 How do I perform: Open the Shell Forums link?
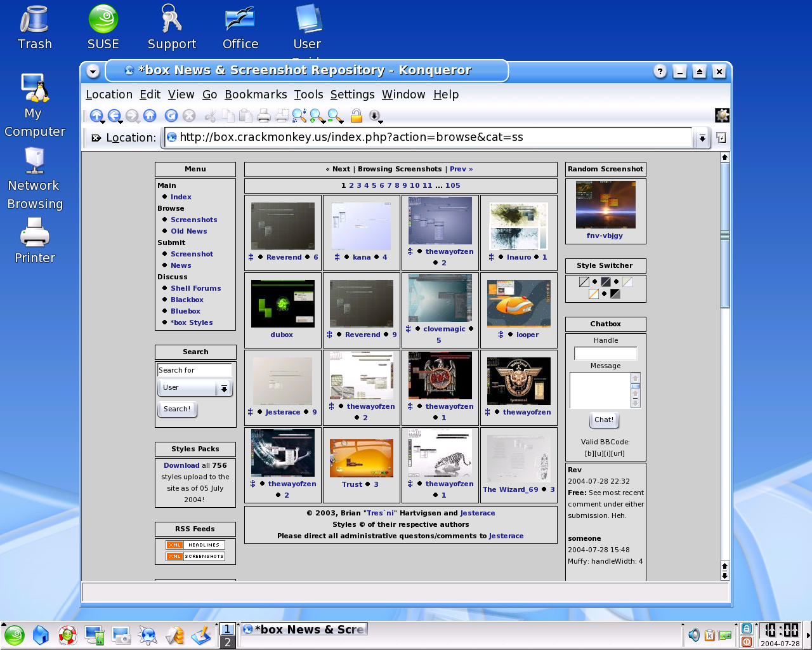point(195,288)
